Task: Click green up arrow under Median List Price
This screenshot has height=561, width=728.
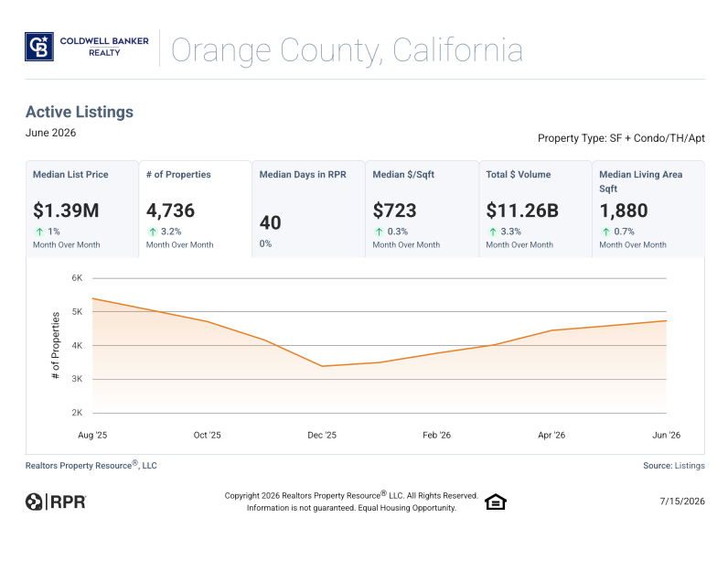Action: 39,232
